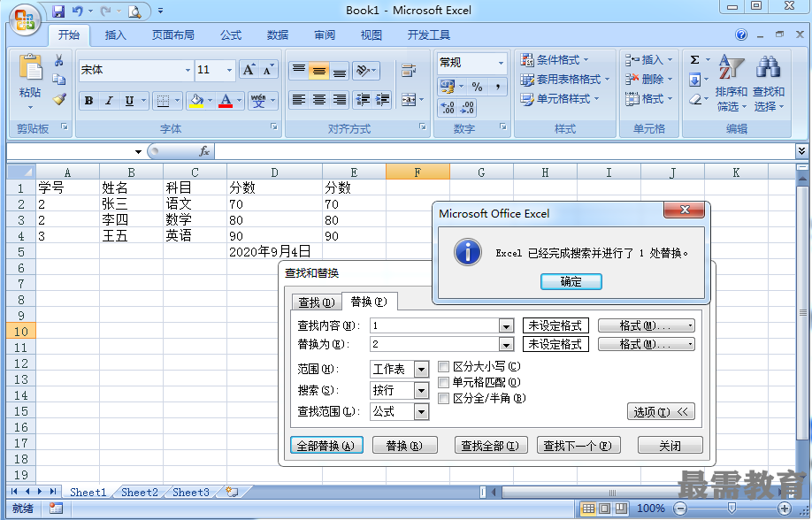Click the Cut scissors icon

point(59,61)
